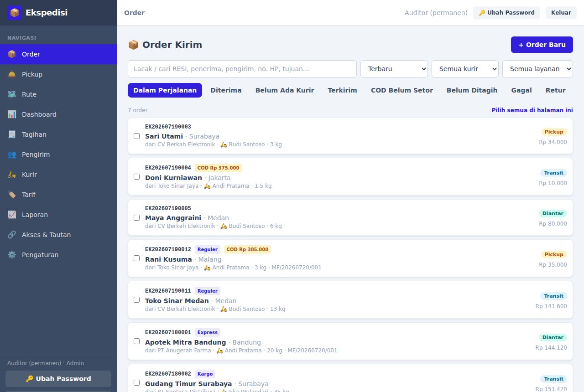Open the Tarif tag icon
This screenshot has width=584, height=392.
pos(12,195)
